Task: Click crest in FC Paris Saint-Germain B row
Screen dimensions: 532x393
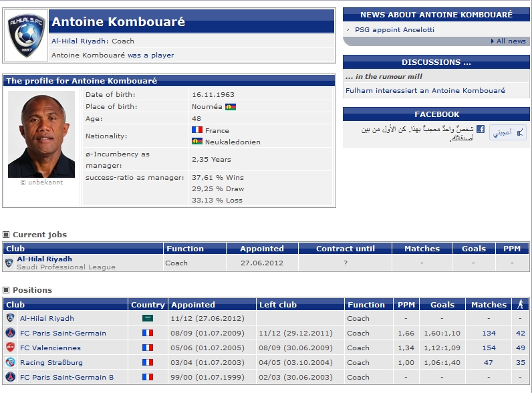Action: tap(11, 377)
